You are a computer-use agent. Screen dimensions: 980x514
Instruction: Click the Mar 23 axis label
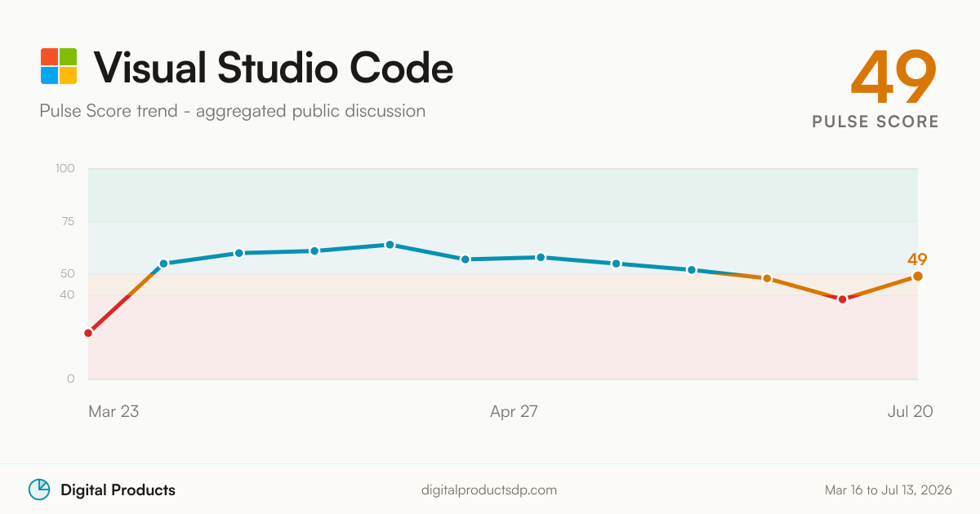[114, 411]
